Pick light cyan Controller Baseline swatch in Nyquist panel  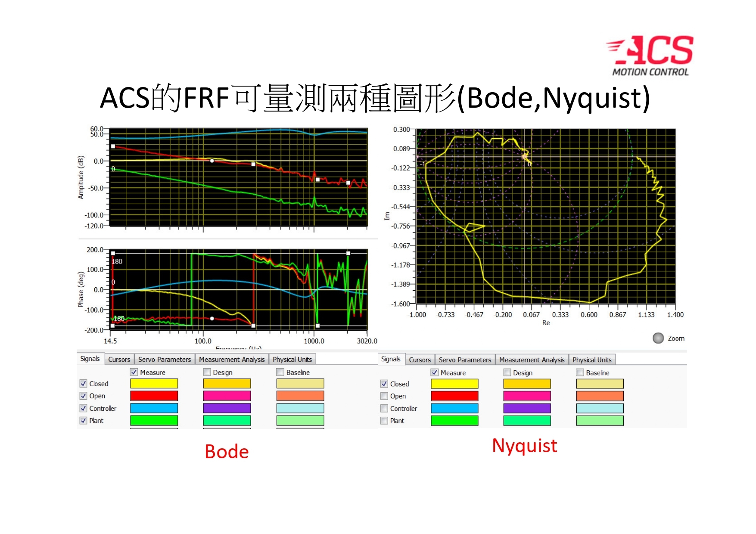click(x=600, y=408)
